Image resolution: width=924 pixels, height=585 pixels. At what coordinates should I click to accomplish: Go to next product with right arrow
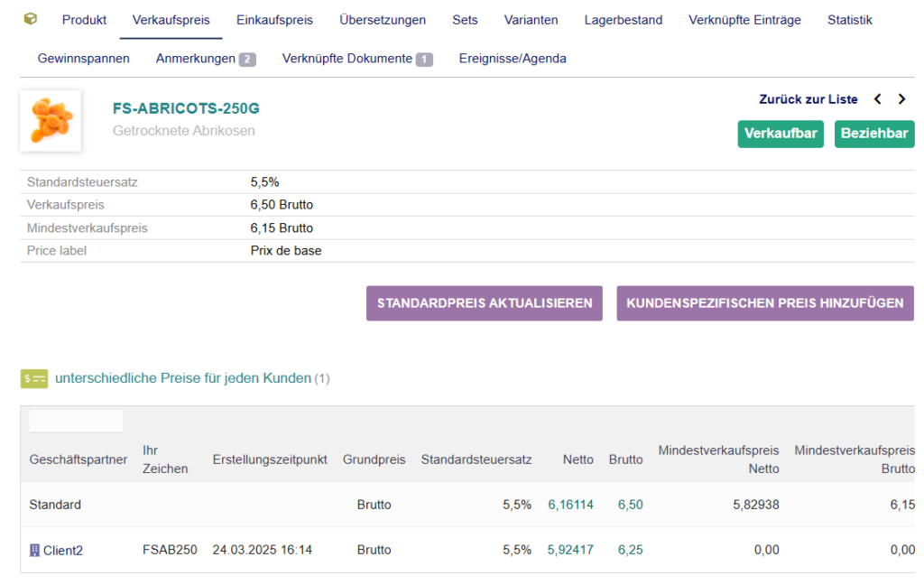[901, 99]
